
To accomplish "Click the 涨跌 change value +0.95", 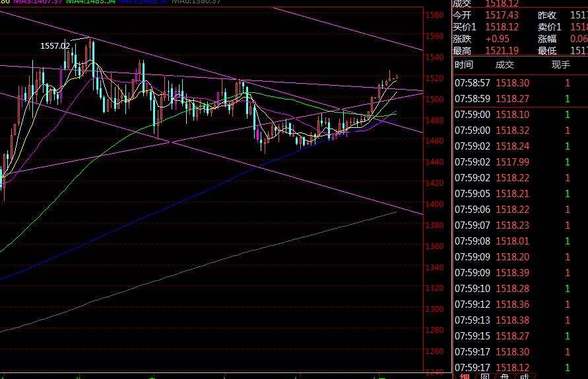I will click(x=497, y=39).
